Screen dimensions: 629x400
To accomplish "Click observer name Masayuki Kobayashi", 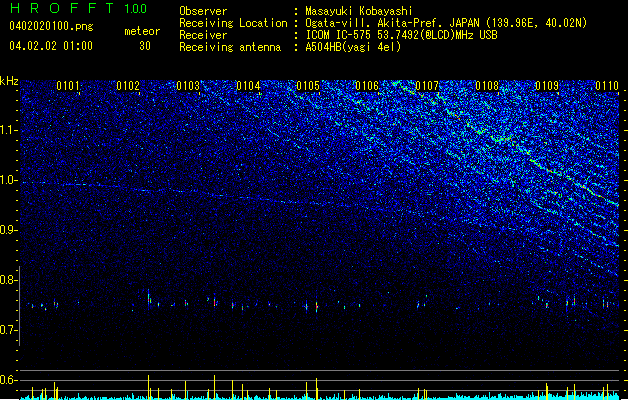I will (359, 11).
